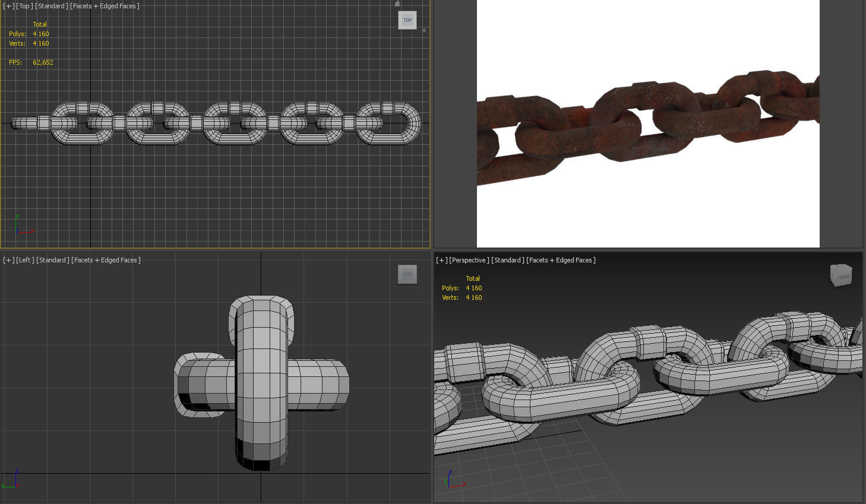Click [+] in the Perspective viewport
The height and width of the screenshot is (504, 866).
pos(441,259)
